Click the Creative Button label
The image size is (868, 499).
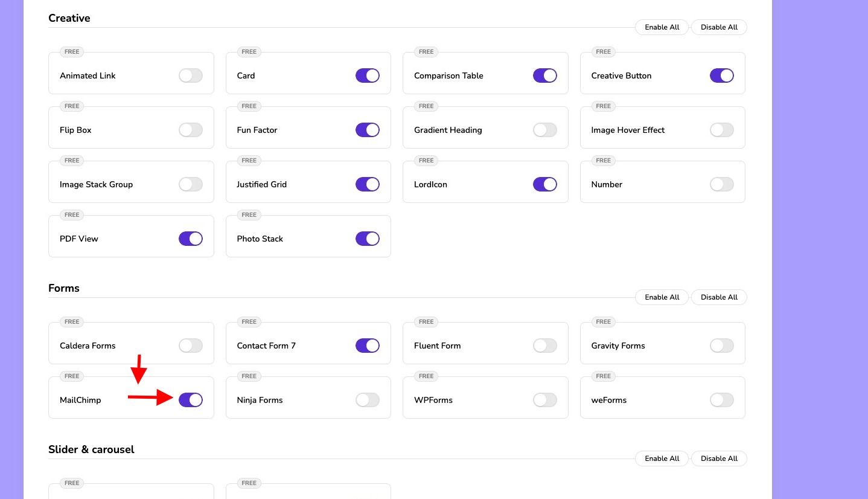[x=621, y=76]
